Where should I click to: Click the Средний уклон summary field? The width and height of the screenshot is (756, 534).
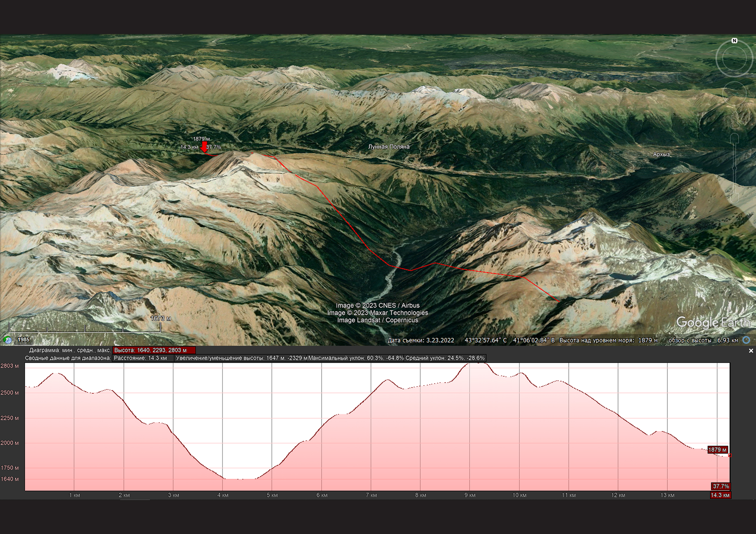[445, 358]
